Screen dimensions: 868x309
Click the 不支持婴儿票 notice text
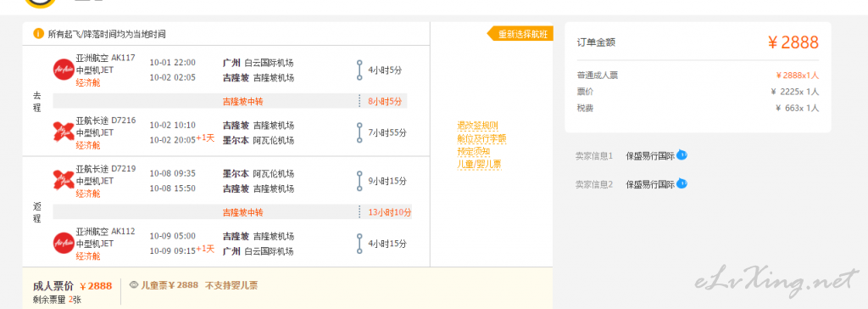(231, 286)
